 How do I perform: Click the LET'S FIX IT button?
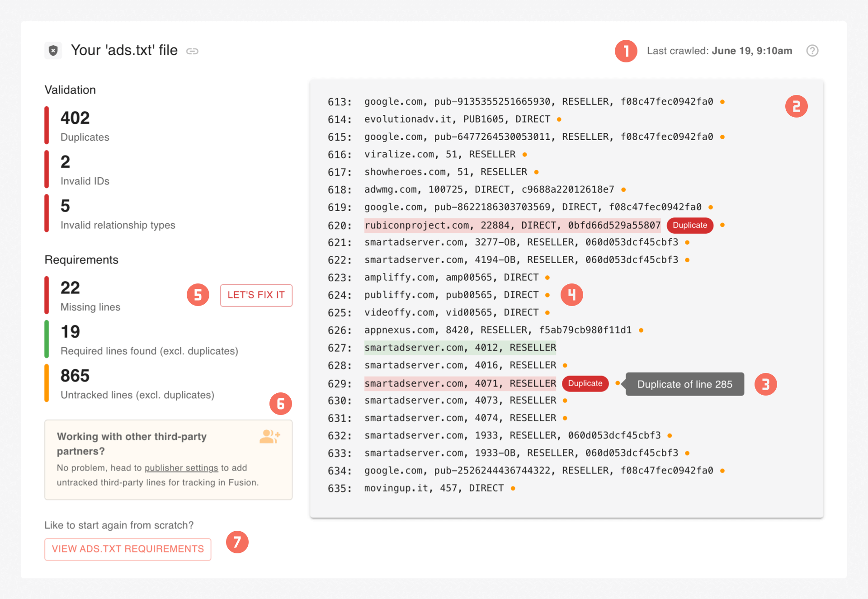click(x=256, y=295)
